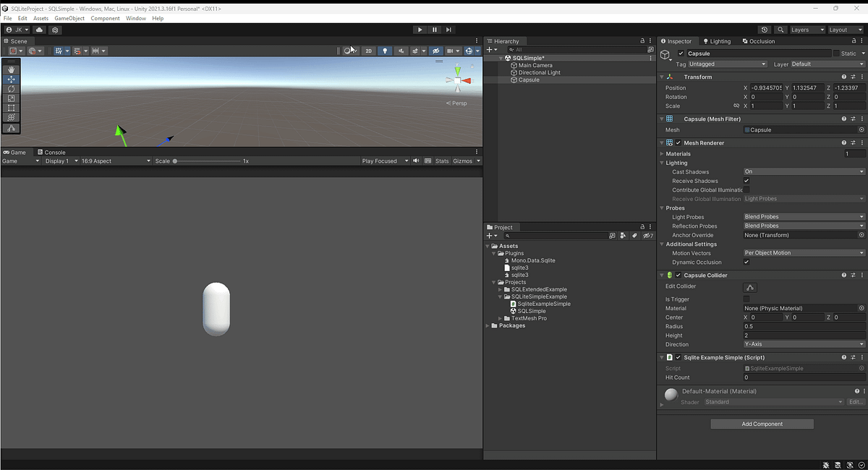Click the Play button
Image resolution: width=868 pixels, height=470 pixels.
(x=420, y=30)
